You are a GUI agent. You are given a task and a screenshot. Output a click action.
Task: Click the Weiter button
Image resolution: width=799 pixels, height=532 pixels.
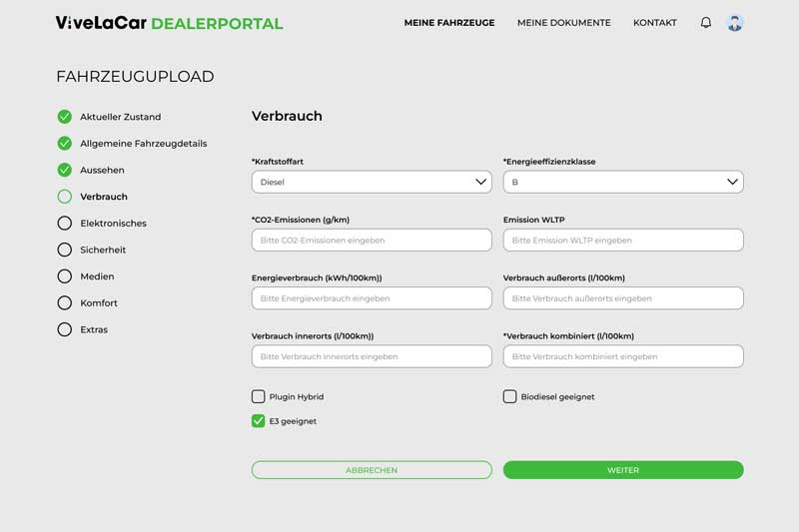point(623,470)
